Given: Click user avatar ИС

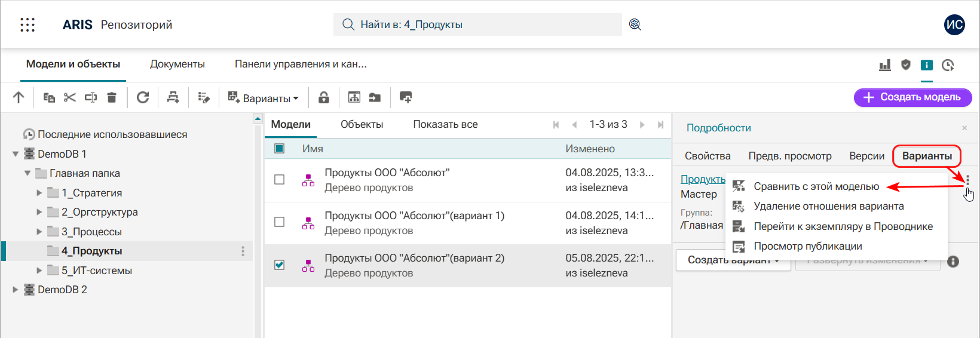Looking at the screenshot, I should (x=954, y=24).
